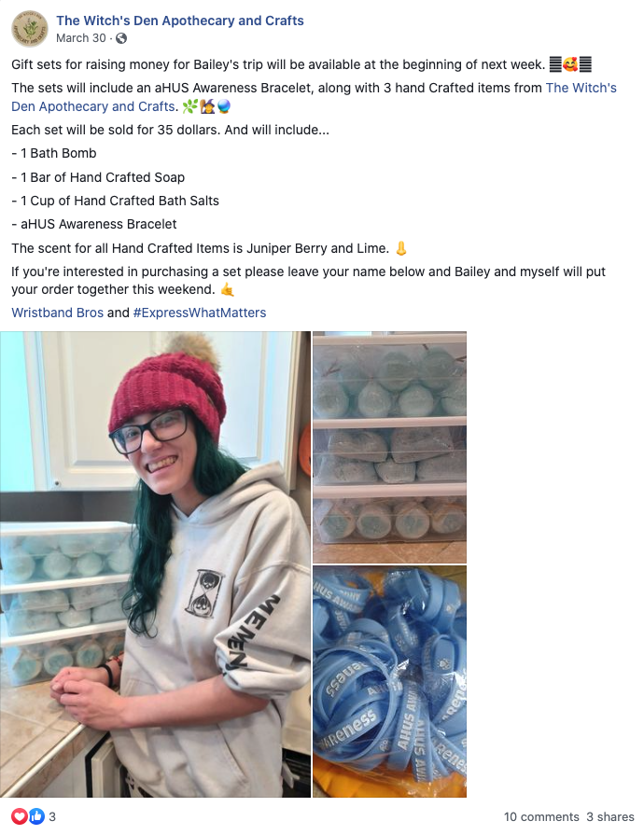
Task: Open the March 30 post timestamp
Action: point(81,38)
